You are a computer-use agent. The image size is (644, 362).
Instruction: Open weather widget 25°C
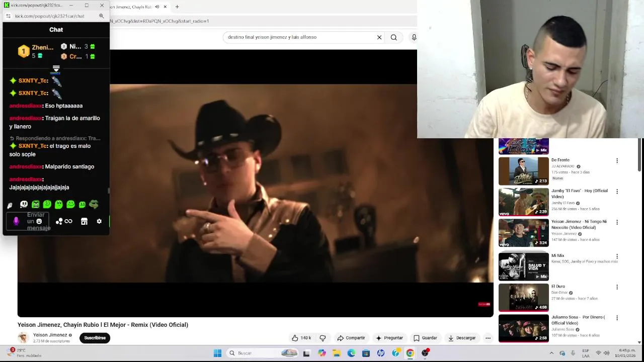25,353
